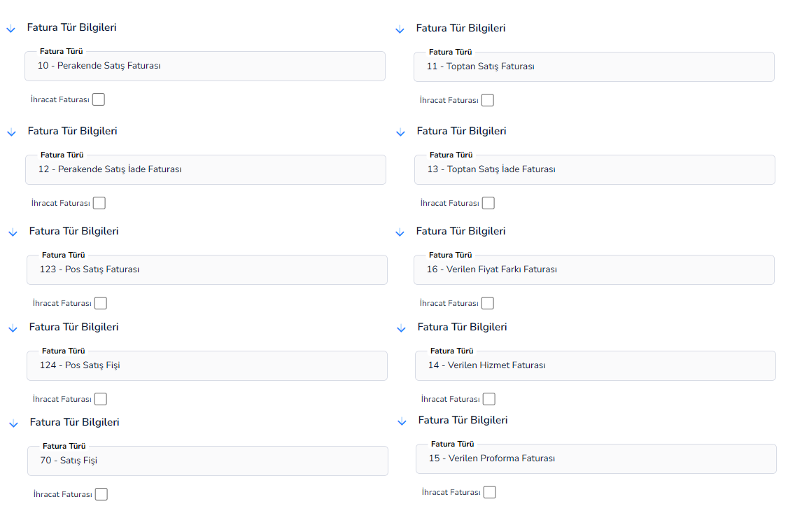Collapse the section with Verilen Hizmet Faturası
Screen dimensions: 795x532
click(x=401, y=328)
